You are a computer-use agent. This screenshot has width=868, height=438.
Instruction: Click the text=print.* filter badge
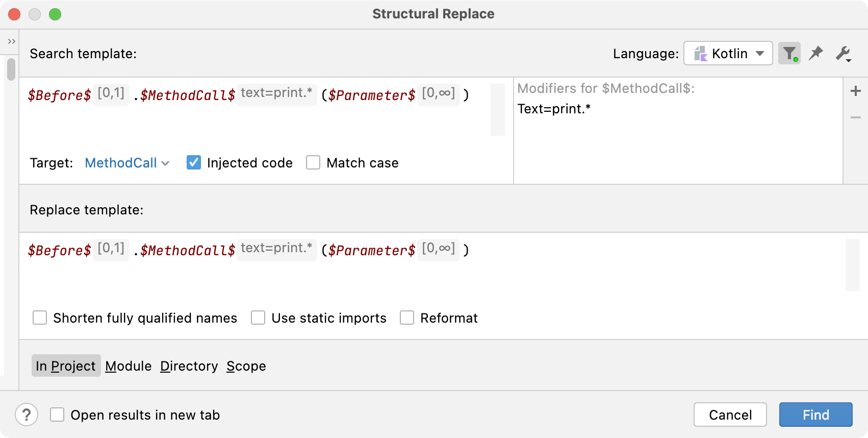click(276, 94)
